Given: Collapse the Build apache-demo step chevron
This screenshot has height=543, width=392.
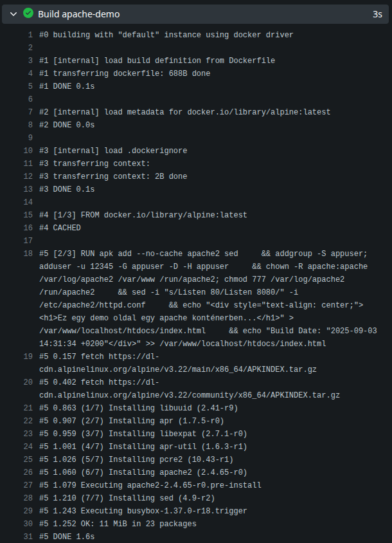Looking at the screenshot, I should (x=13, y=14).
